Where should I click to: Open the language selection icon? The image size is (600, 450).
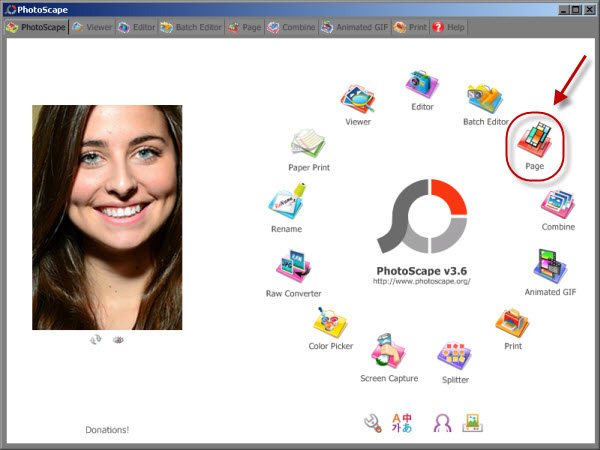(402, 423)
